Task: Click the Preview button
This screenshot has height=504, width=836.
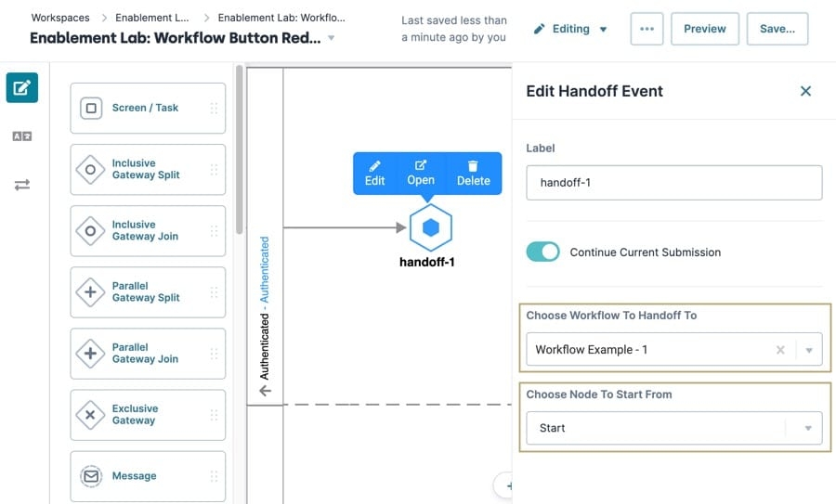Action: click(x=705, y=29)
